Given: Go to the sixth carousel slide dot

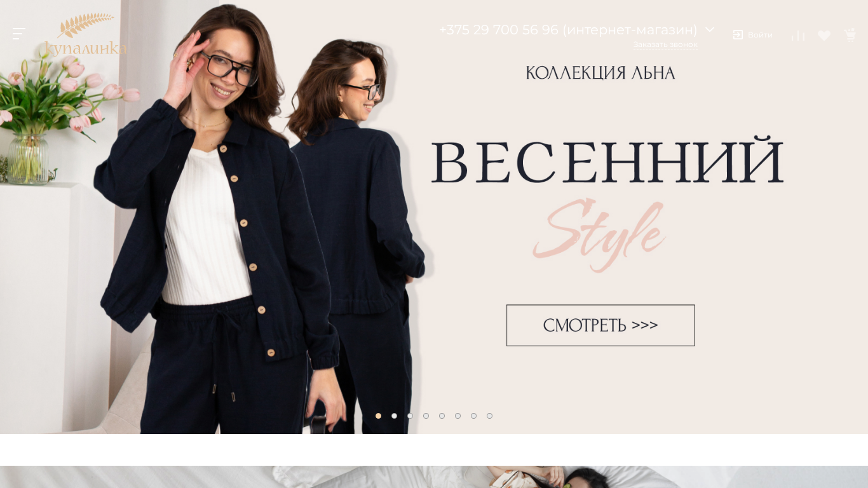Looking at the screenshot, I should pos(458,416).
